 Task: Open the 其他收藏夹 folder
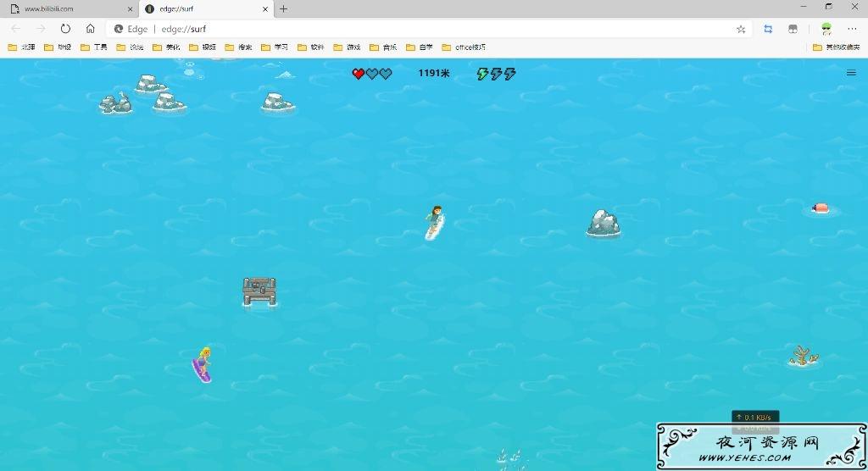coord(836,47)
